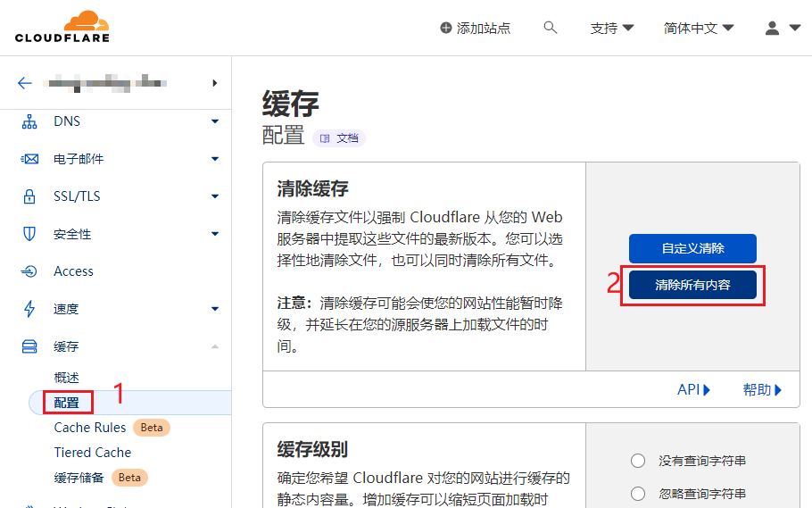
Task: Open the 文档 documentation link
Action: tap(339, 138)
